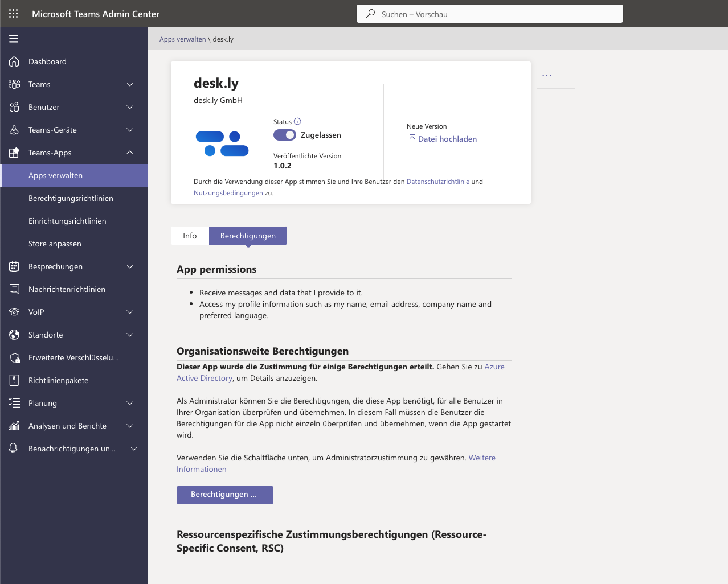Click the Nachrichtenrichtlinien message icon
Screen dimensions: 728x584
(x=14, y=289)
